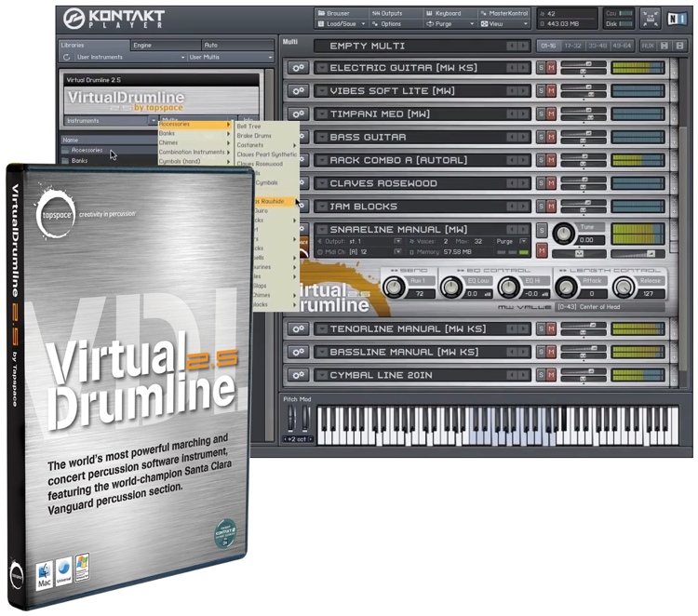Screen dimensions: 698x616
Task: Adjust the Release knob
Action: point(624,288)
